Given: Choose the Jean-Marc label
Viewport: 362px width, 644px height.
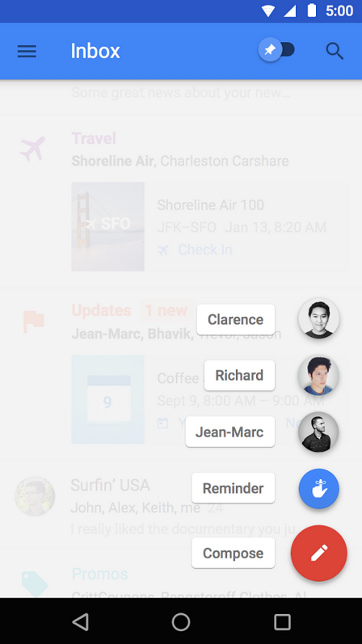Looking at the screenshot, I should 230,431.
